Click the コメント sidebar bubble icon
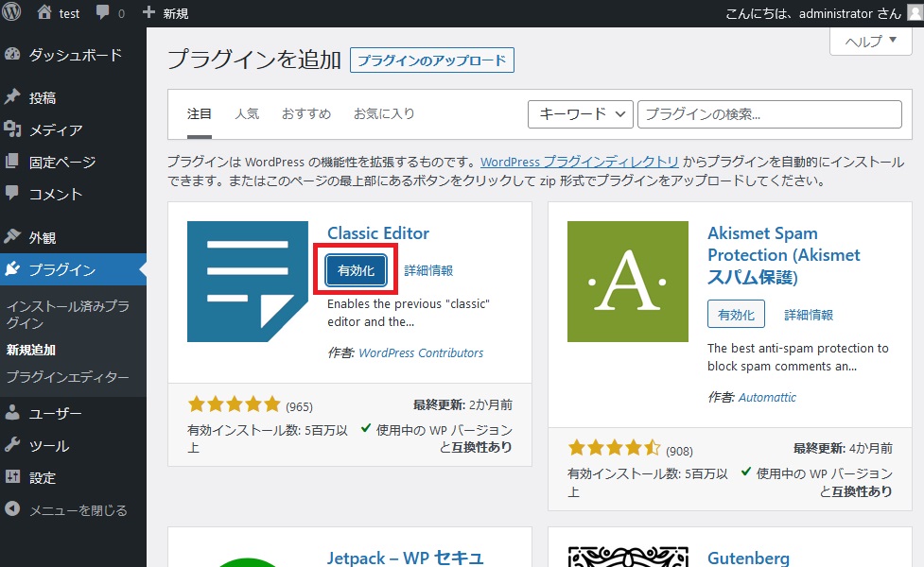Viewport: 924px width, 567px height. pyautogui.click(x=12, y=193)
